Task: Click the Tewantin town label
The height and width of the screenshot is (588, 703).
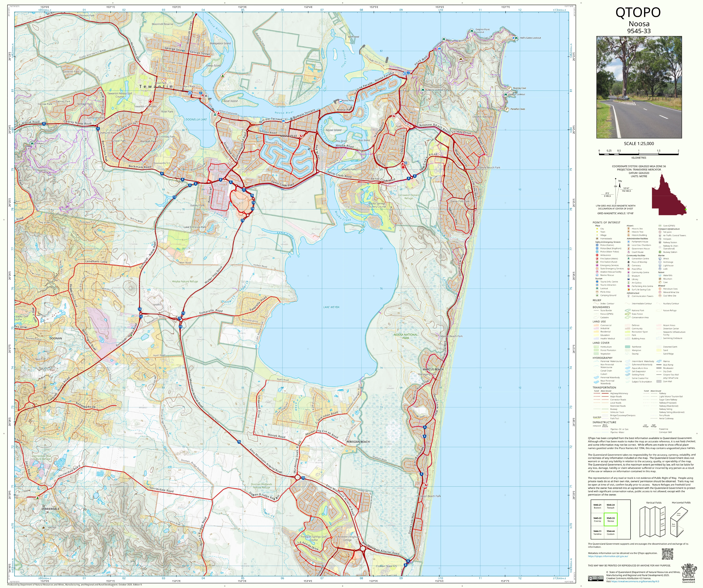Action: click(x=156, y=86)
